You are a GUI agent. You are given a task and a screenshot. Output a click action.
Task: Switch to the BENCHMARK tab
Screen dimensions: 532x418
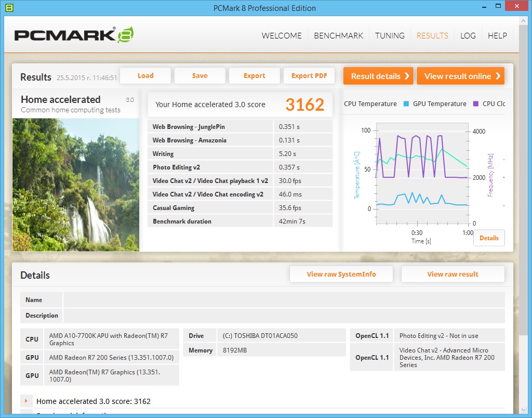pyautogui.click(x=338, y=36)
